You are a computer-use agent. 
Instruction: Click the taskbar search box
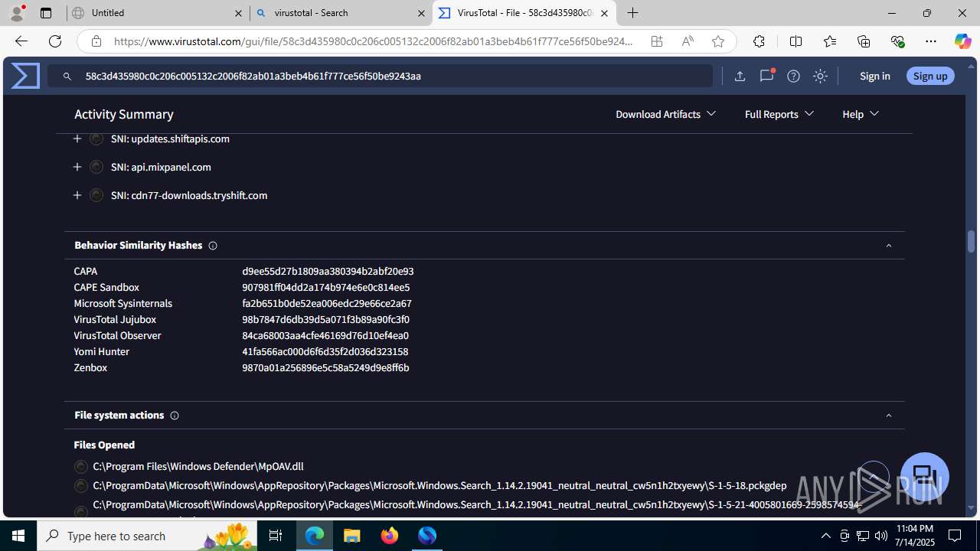[x=147, y=536]
